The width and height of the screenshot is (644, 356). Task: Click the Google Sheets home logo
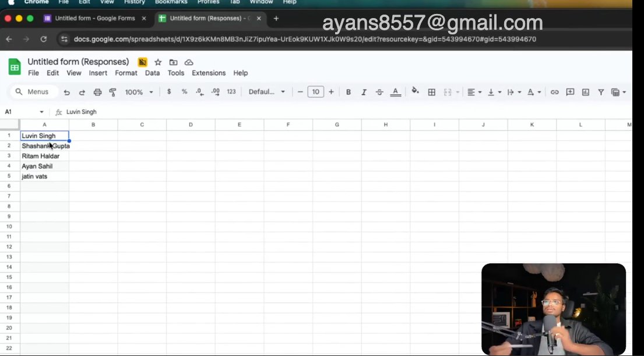[x=15, y=67]
